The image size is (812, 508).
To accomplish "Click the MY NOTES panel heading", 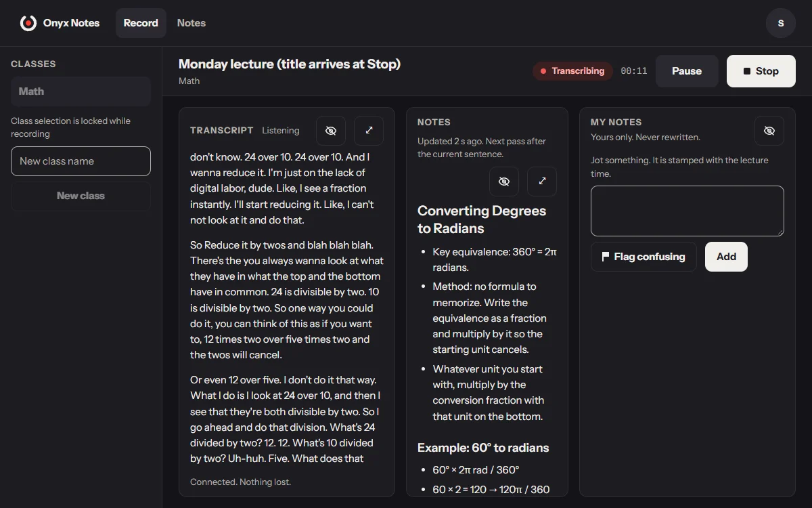I will tap(616, 122).
